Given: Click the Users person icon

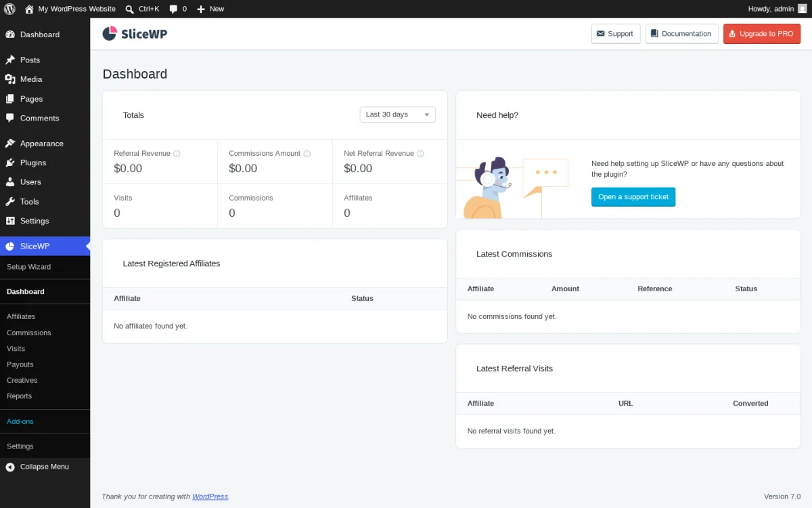Looking at the screenshot, I should 10,182.
